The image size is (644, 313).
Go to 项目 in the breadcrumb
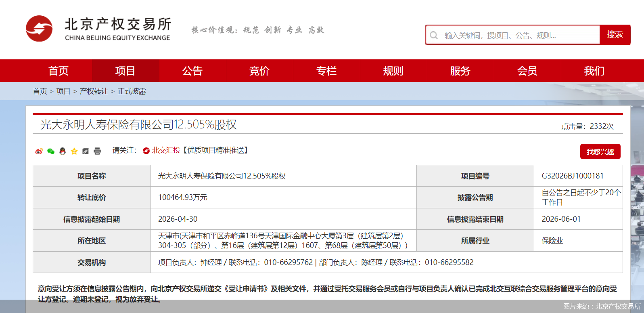63,91
